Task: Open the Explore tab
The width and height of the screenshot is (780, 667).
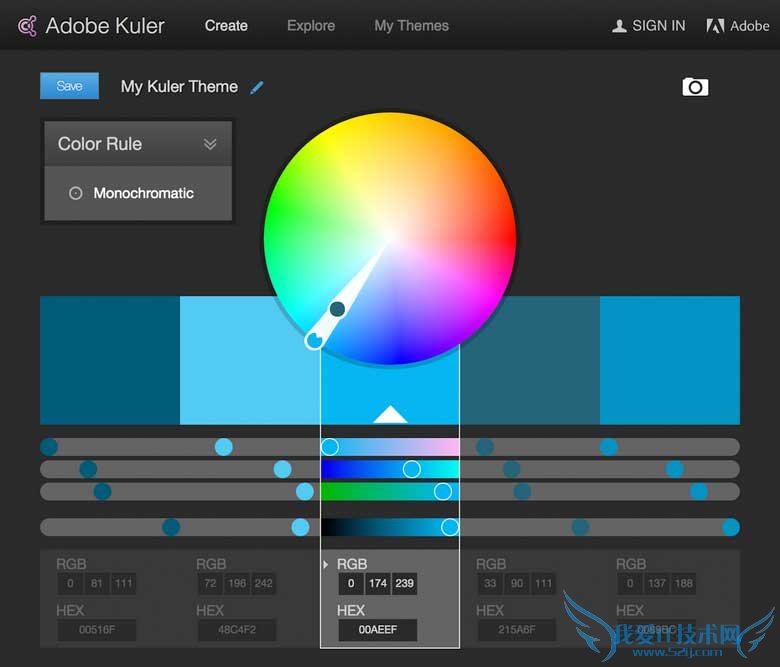Action: click(311, 26)
